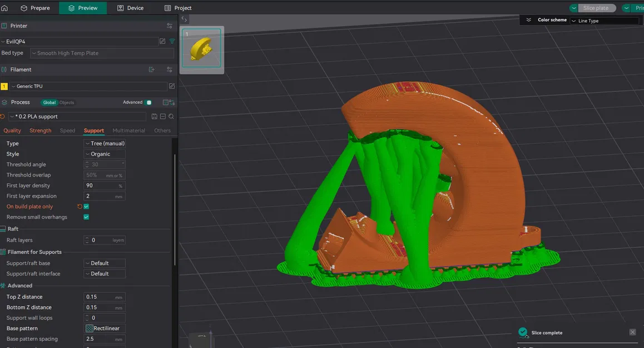Save the 0.2 PLA support process preset

[155, 116]
